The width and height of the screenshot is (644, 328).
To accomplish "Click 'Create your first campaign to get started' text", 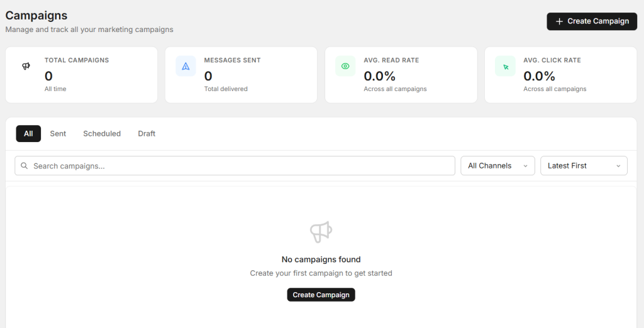I will click(321, 273).
